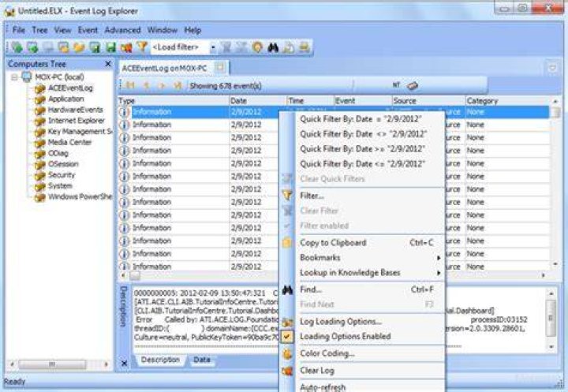This screenshot has height=392, width=568.
Task: Click the orange funnel filter toolbar icon
Action: (142, 47)
